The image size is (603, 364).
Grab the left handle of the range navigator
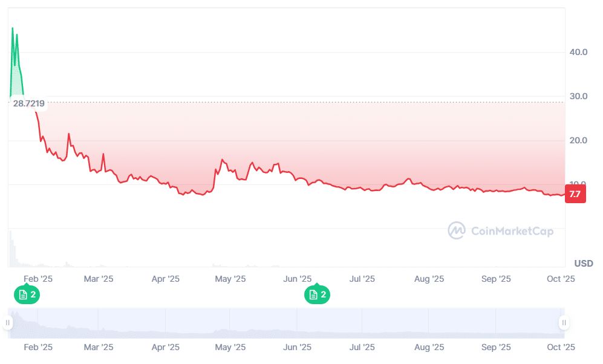point(8,323)
